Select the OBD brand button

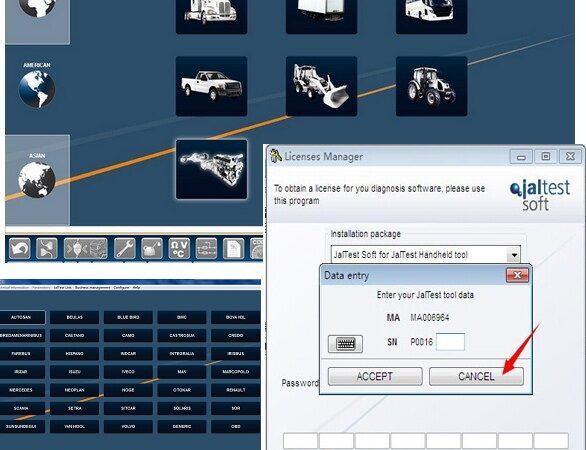[235, 426]
